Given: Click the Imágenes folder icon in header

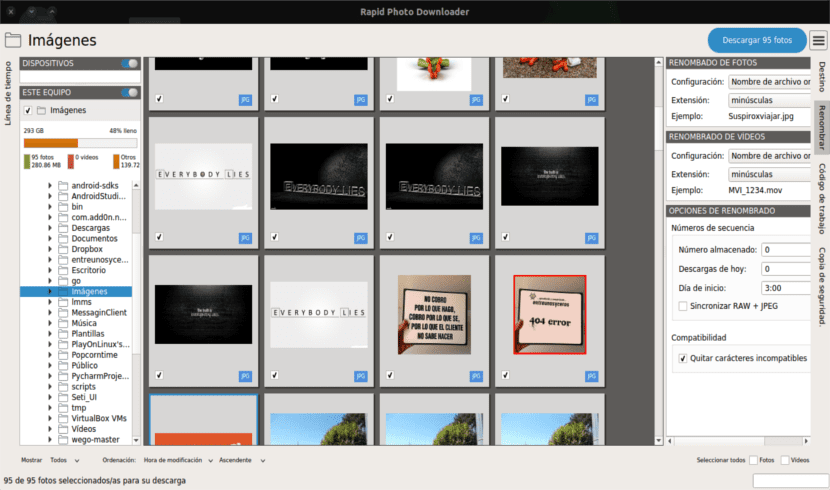Looking at the screenshot, I should (x=13, y=40).
